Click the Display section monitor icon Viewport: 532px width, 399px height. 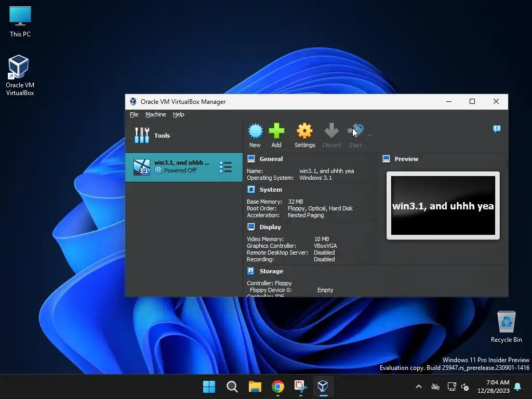[x=251, y=227]
